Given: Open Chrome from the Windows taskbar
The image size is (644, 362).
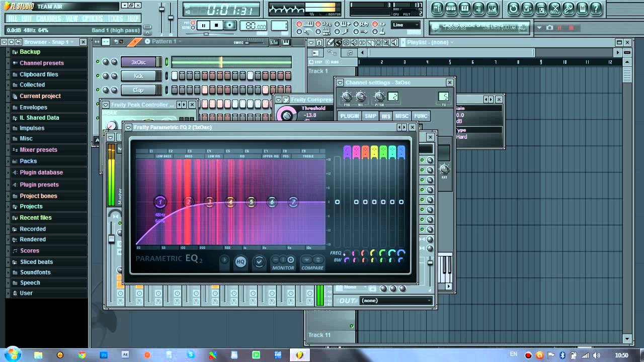Looking at the screenshot, I should [x=82, y=355].
